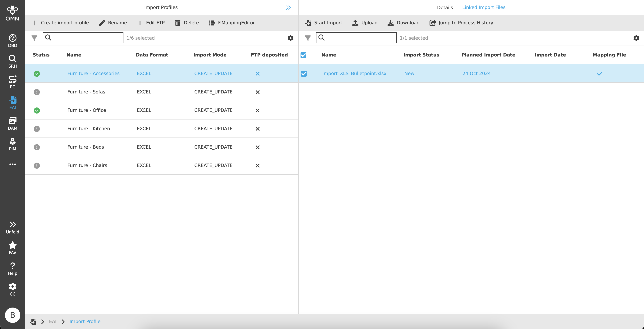Viewport: 644px width, 329px height.
Task: Open the PIM module
Action: (x=12, y=144)
